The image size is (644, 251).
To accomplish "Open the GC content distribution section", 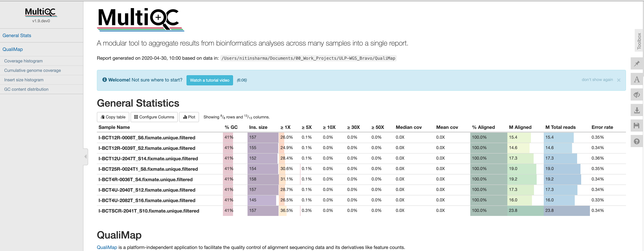I will [x=26, y=89].
